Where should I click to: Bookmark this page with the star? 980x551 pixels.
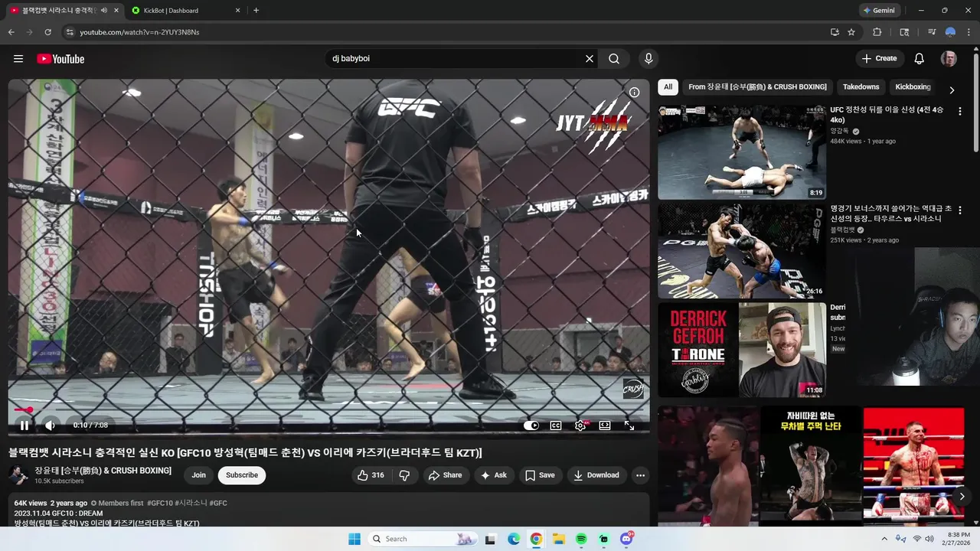click(x=851, y=32)
